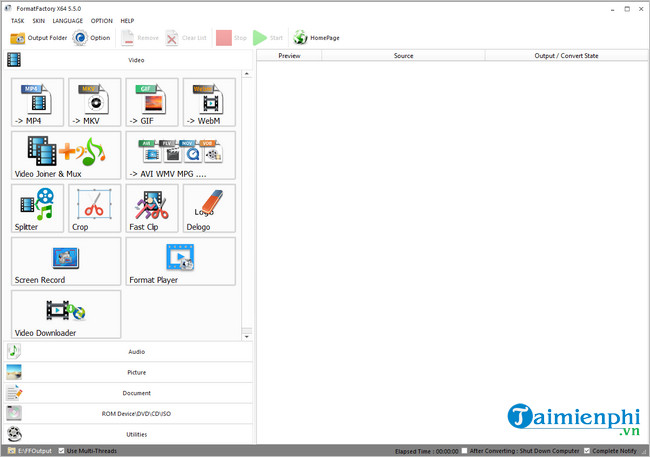The image size is (650, 457).
Task: Start the Screen Record tool
Action: [66, 261]
